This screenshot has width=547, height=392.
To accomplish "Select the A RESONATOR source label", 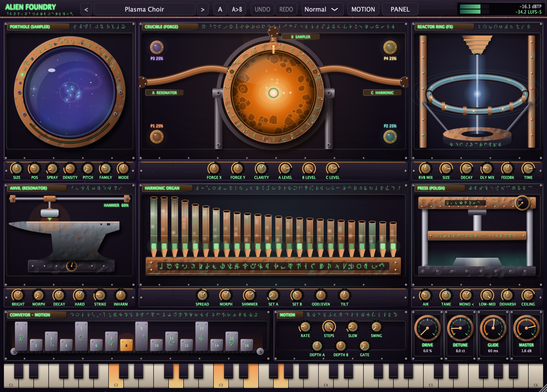I will (x=164, y=93).
